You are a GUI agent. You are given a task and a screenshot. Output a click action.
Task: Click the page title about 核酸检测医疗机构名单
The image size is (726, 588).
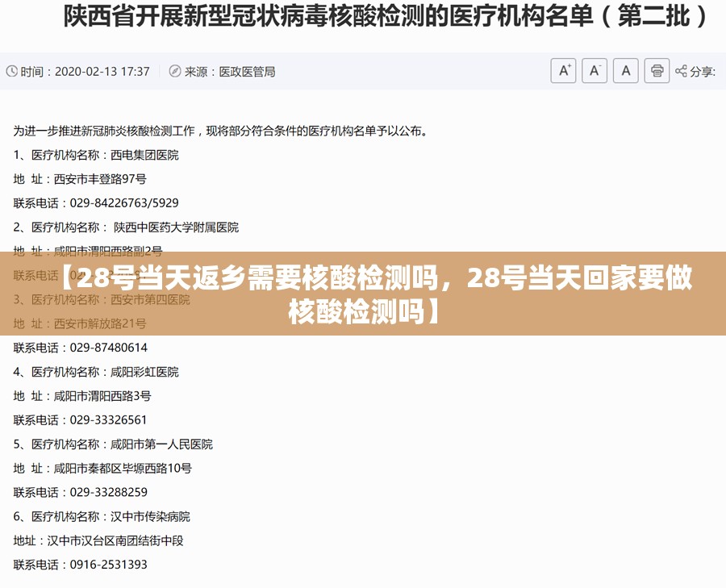click(386, 17)
